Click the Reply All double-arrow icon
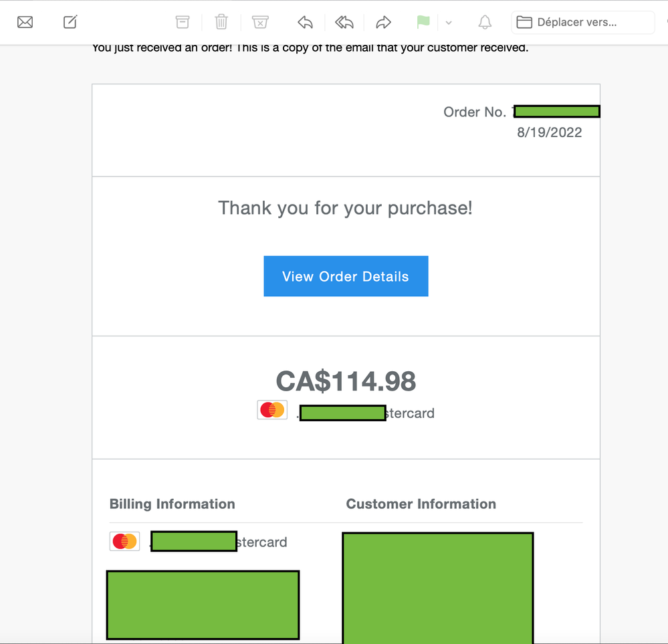This screenshot has width=668, height=644. 344,22
